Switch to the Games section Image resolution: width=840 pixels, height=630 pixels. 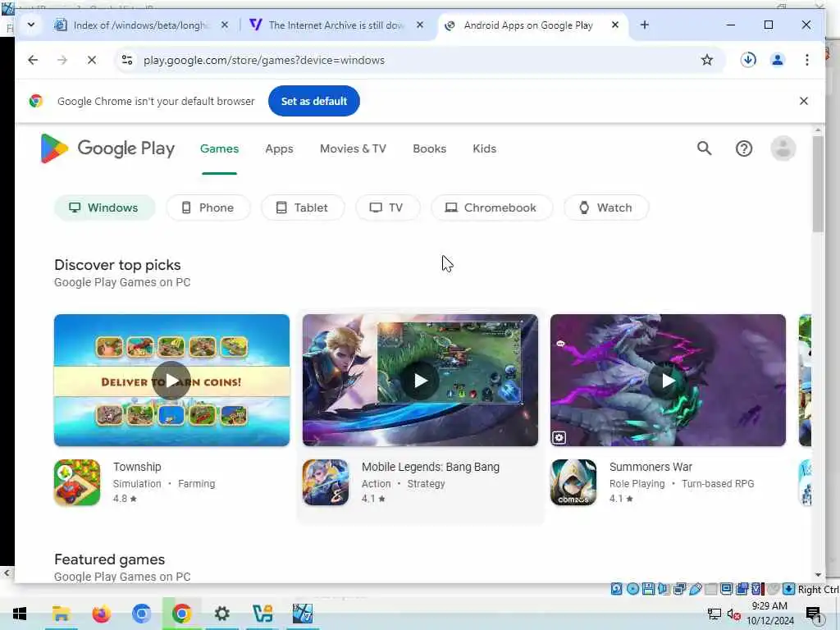pyautogui.click(x=219, y=149)
